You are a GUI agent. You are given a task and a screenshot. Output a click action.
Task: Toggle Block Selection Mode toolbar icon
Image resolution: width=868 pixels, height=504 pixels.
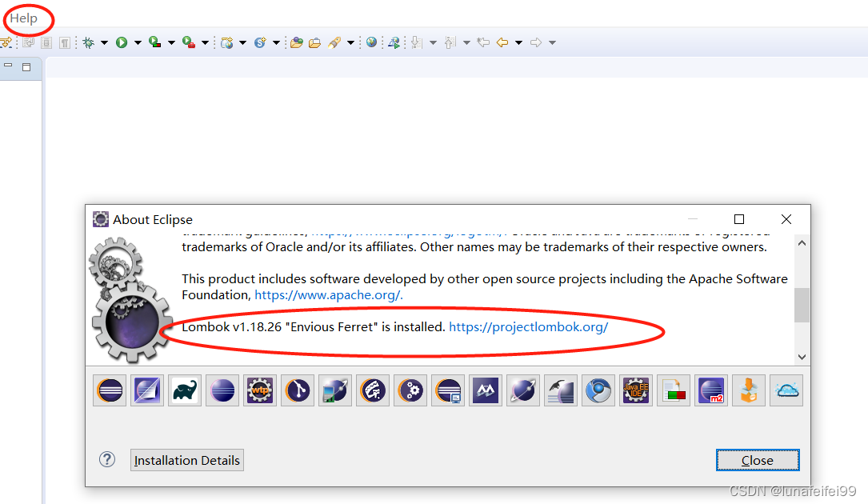pyautogui.click(x=46, y=42)
